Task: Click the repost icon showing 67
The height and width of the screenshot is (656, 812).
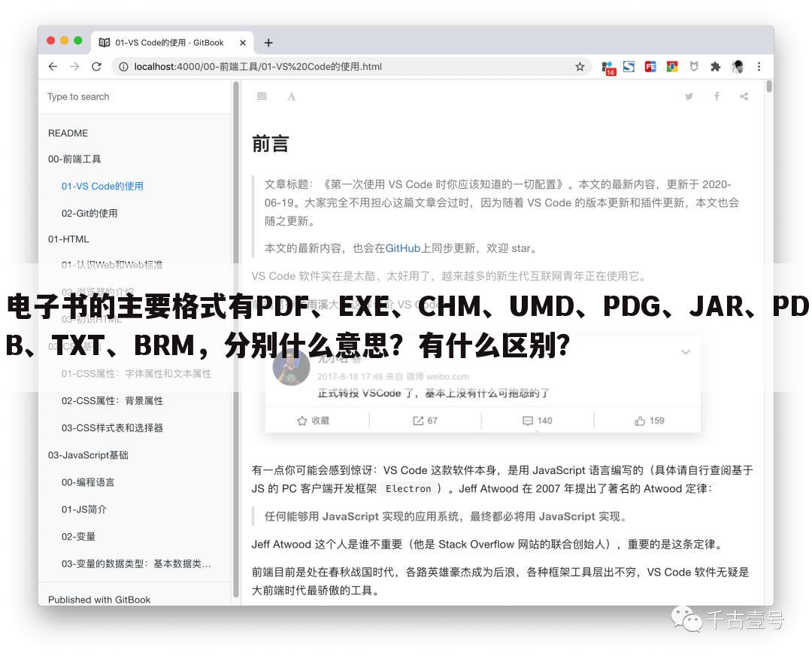Action: pyautogui.click(x=418, y=421)
